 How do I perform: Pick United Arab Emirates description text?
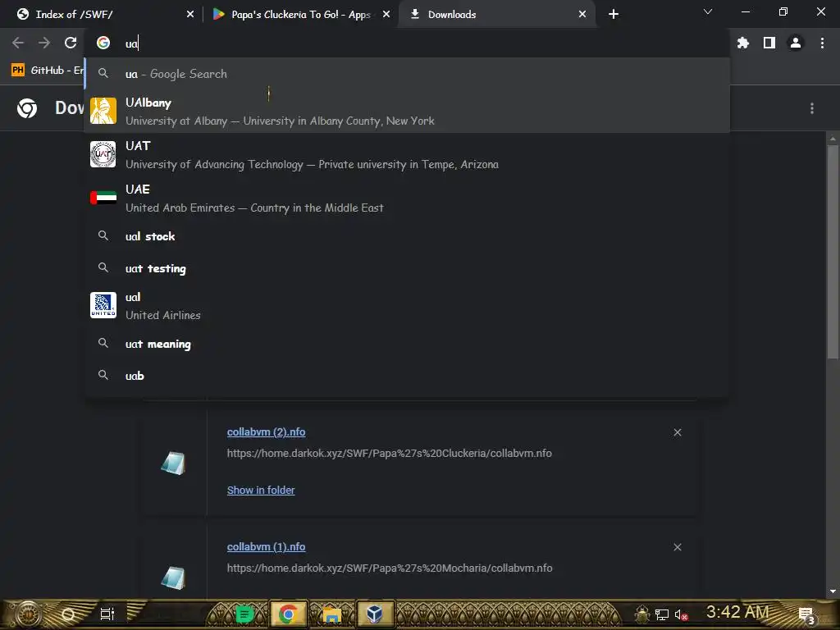click(x=254, y=208)
